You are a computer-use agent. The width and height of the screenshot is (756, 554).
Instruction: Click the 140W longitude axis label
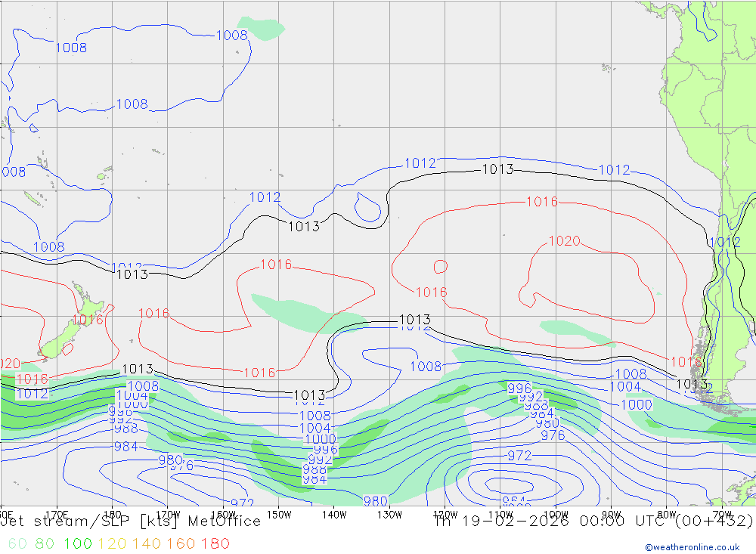tap(334, 515)
